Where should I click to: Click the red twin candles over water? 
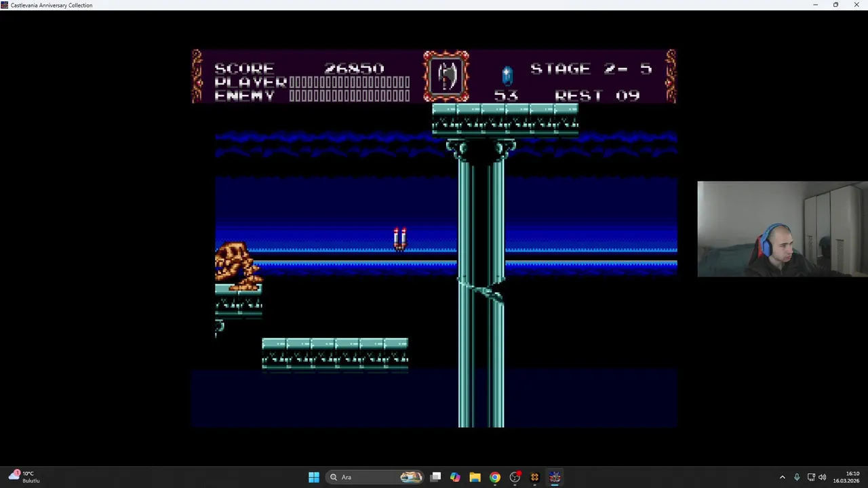400,239
